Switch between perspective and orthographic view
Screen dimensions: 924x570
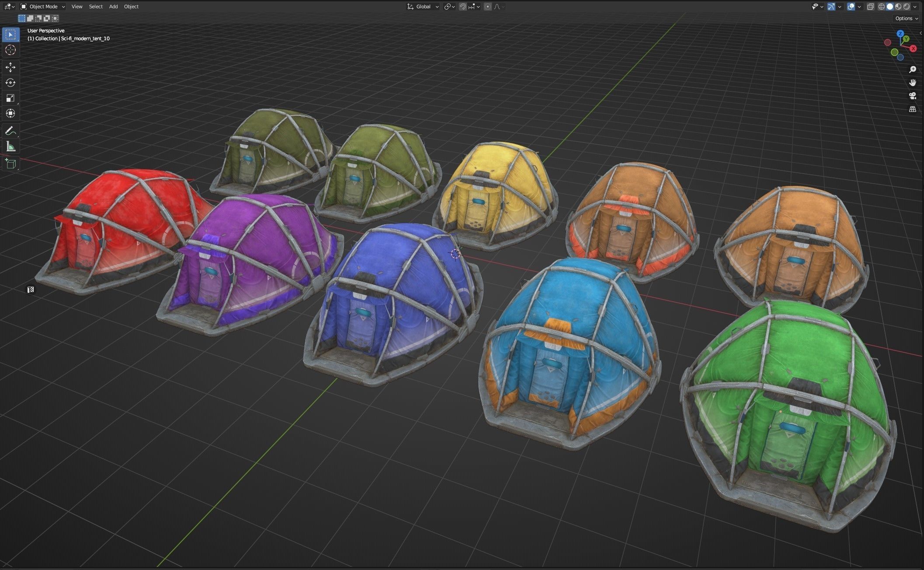point(912,109)
